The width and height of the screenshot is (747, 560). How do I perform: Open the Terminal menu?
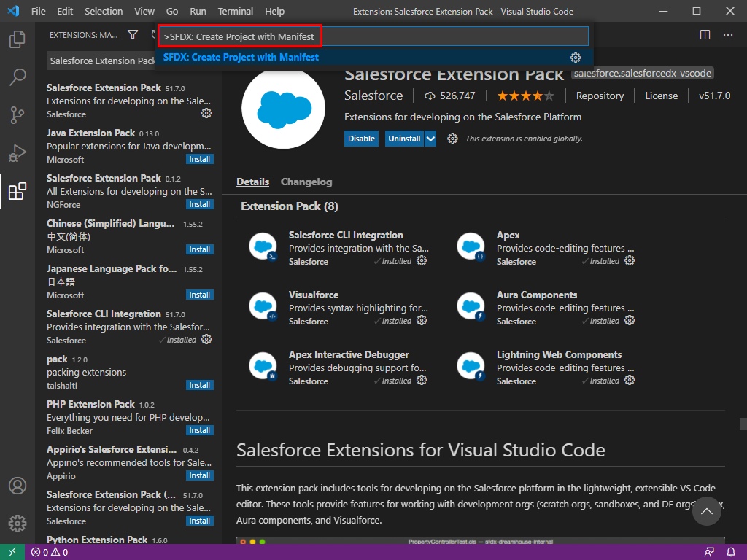(236, 11)
